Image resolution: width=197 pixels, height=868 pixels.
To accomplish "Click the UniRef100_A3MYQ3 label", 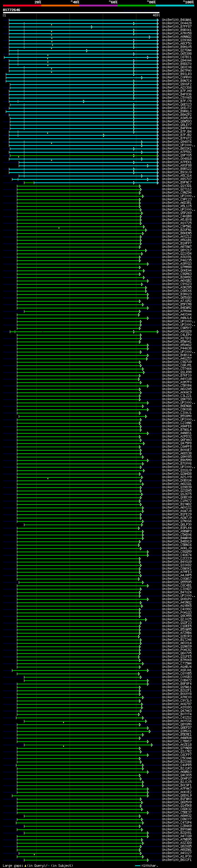I will [x=177, y=264].
